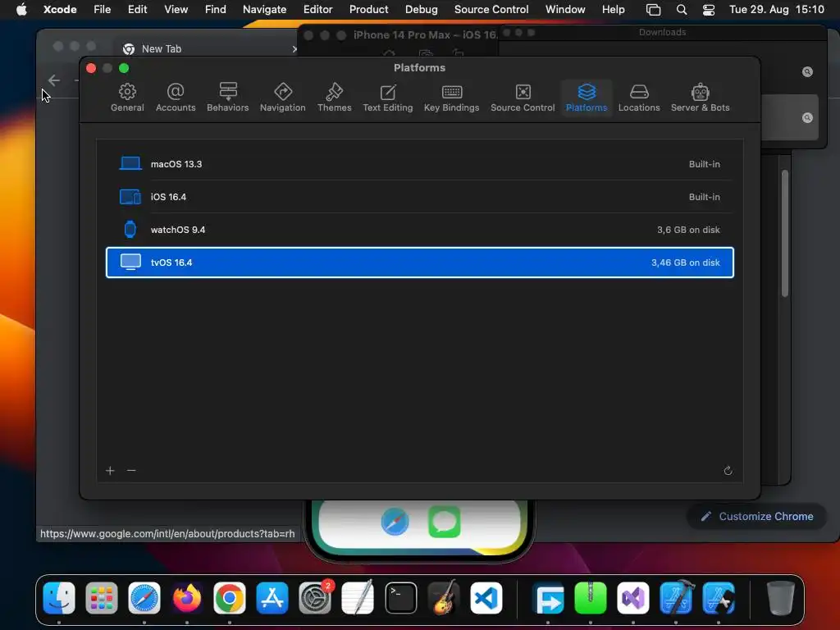
Task: Open Source Control preferences tab
Action: coord(523,98)
